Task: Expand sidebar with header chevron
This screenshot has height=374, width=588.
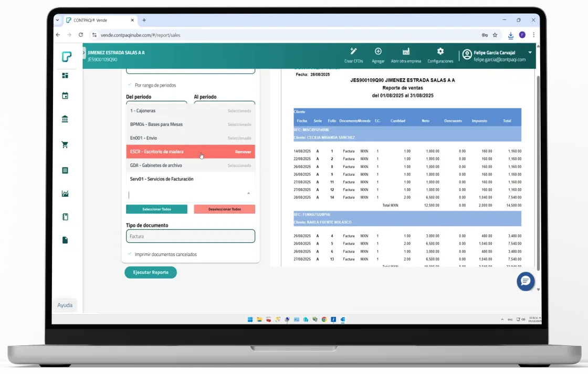Action: coord(84,52)
